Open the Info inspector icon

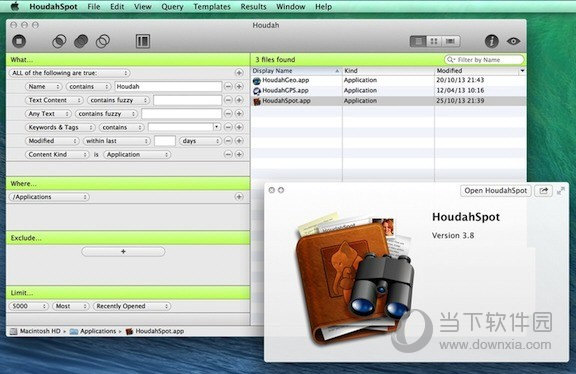pos(492,41)
